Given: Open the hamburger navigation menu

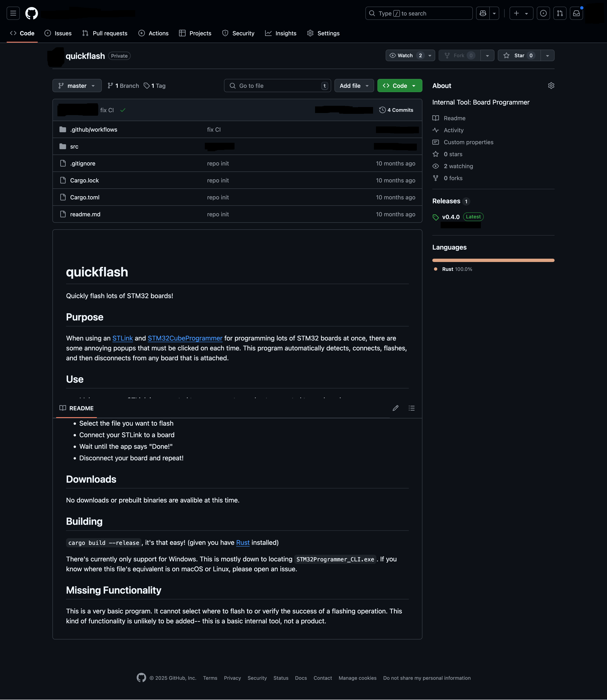Looking at the screenshot, I should 13,13.
